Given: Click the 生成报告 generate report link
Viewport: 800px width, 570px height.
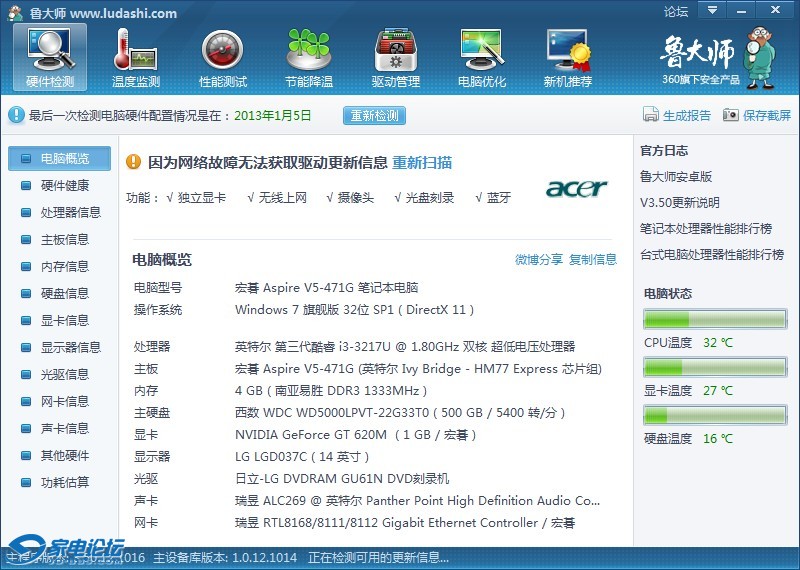Looking at the screenshot, I should pyautogui.click(x=687, y=115).
